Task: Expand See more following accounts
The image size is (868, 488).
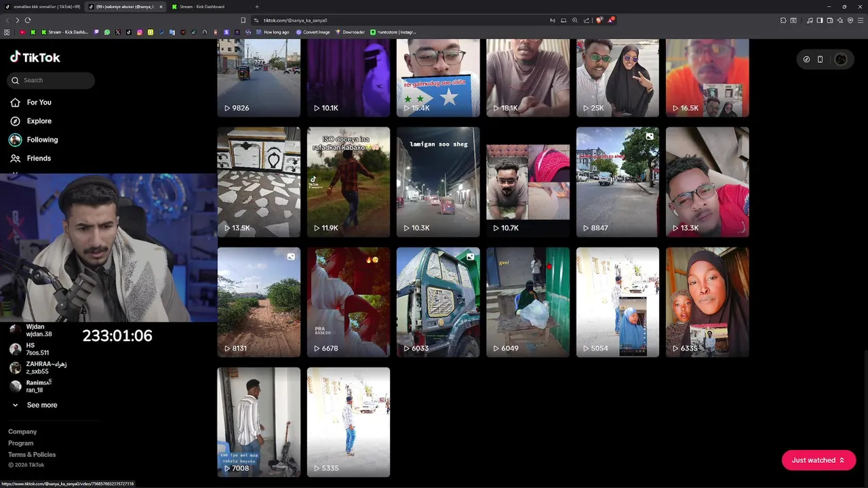Action: click(x=41, y=405)
